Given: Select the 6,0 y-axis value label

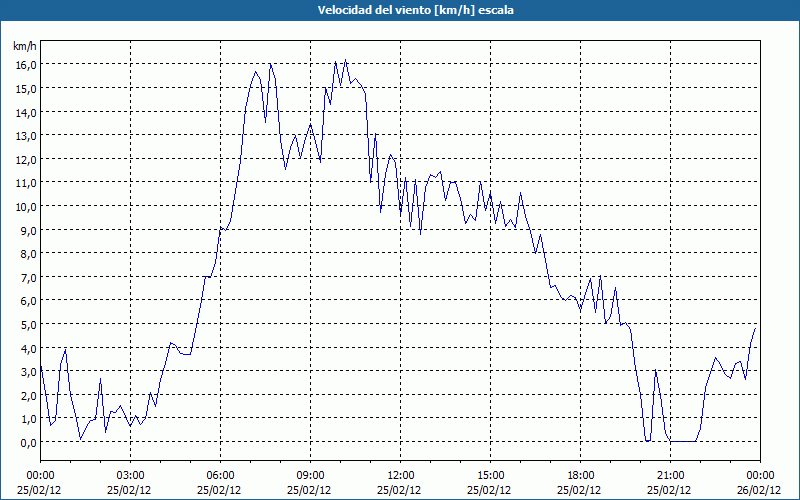Looking at the screenshot, I should pos(30,301).
